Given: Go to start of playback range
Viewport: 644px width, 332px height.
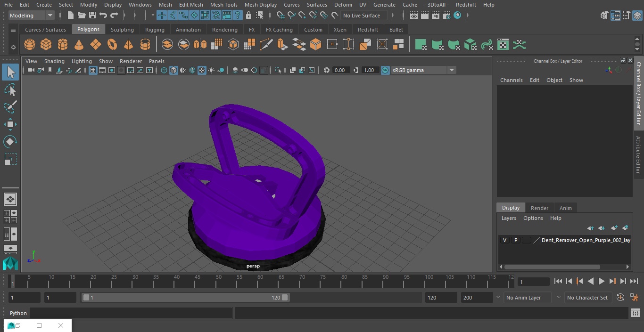Looking at the screenshot, I should [x=558, y=281].
